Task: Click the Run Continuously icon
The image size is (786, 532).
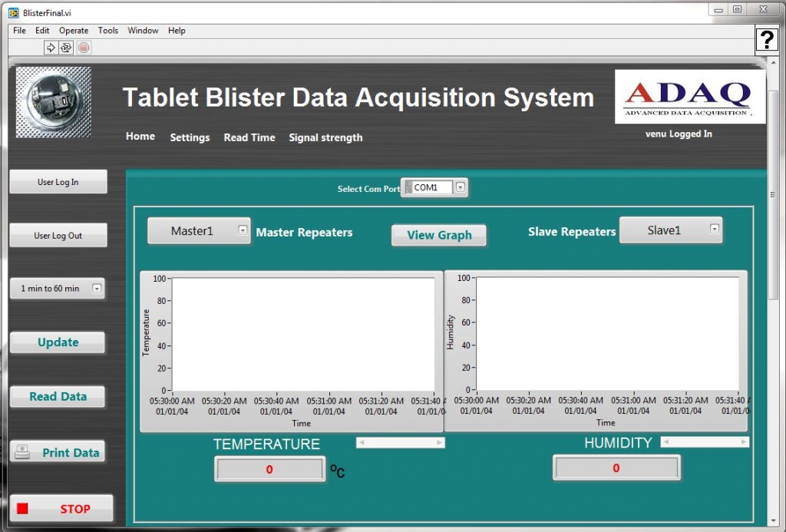Action: coord(66,48)
